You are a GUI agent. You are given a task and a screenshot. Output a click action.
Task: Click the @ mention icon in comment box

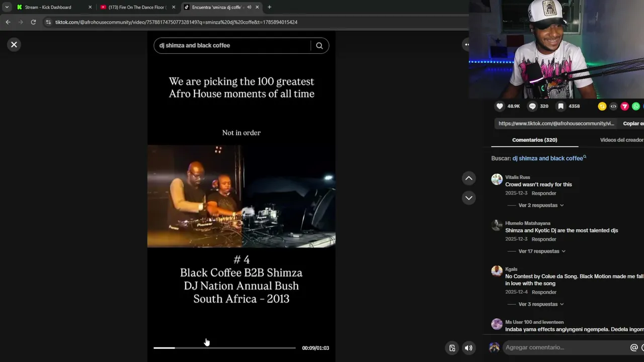634,347
